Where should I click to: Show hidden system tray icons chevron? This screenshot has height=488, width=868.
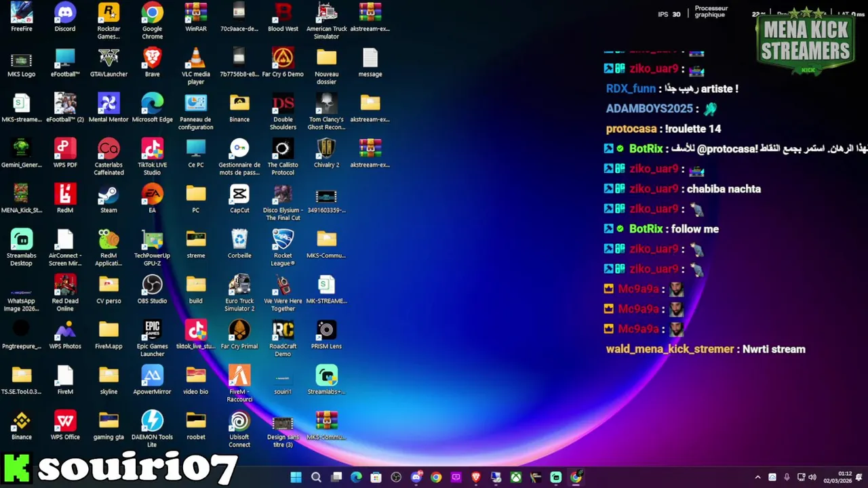click(x=757, y=477)
